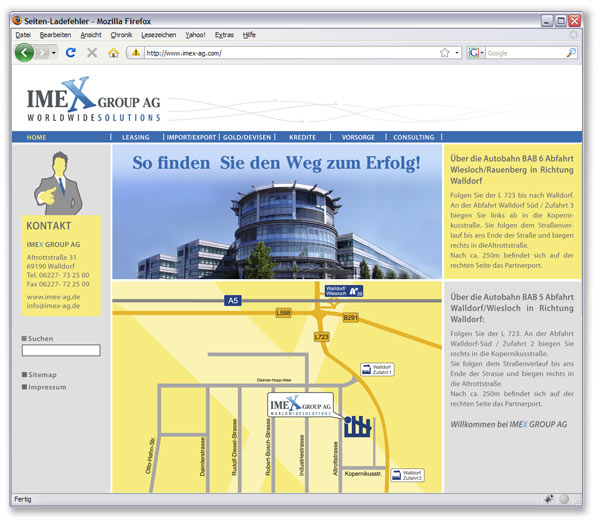Click the IMEX logo callout on the map

click(300, 405)
